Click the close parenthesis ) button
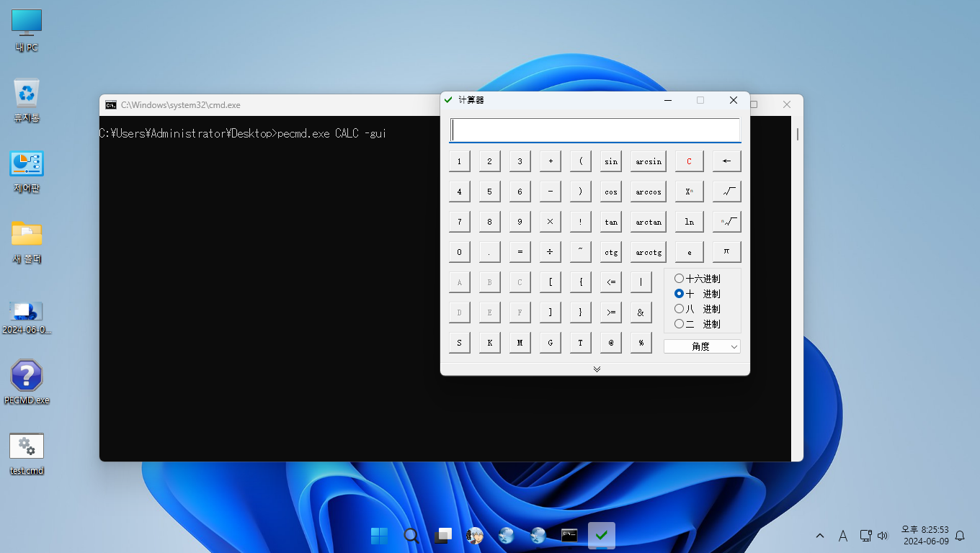Screen dimensions: 980x553 (x=580, y=192)
